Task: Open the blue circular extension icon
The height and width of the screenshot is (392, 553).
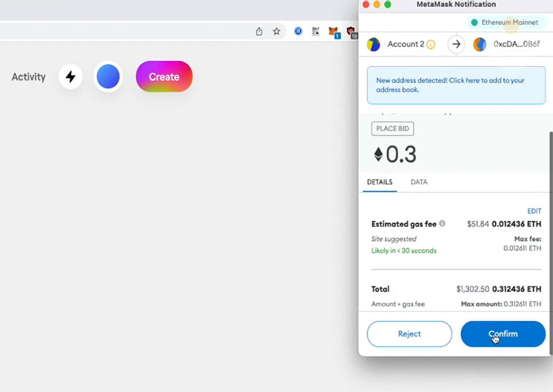Action: tap(298, 31)
